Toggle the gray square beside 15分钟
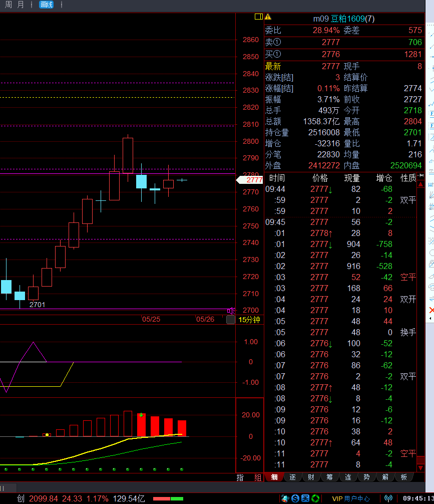434x504 pixels. click(x=230, y=320)
